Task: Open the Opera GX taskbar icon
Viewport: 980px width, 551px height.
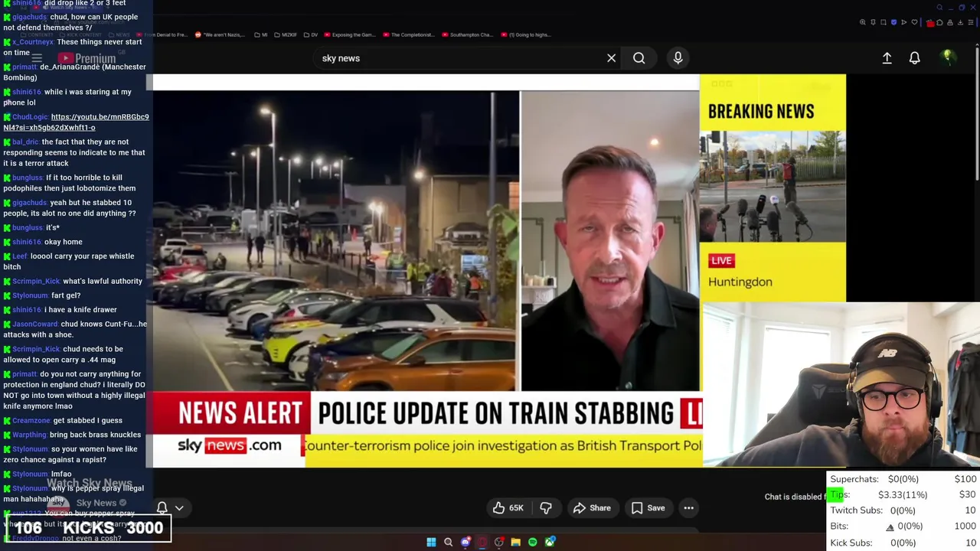Action: click(482, 542)
